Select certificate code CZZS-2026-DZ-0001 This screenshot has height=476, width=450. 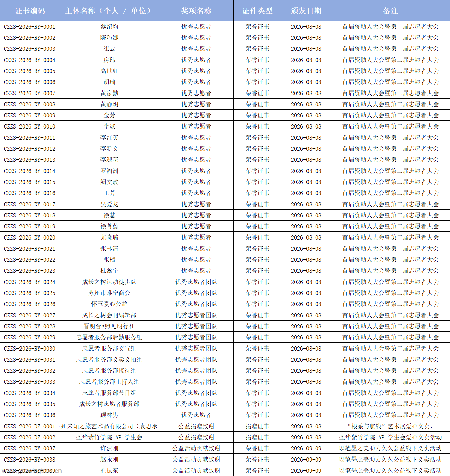tap(30, 426)
